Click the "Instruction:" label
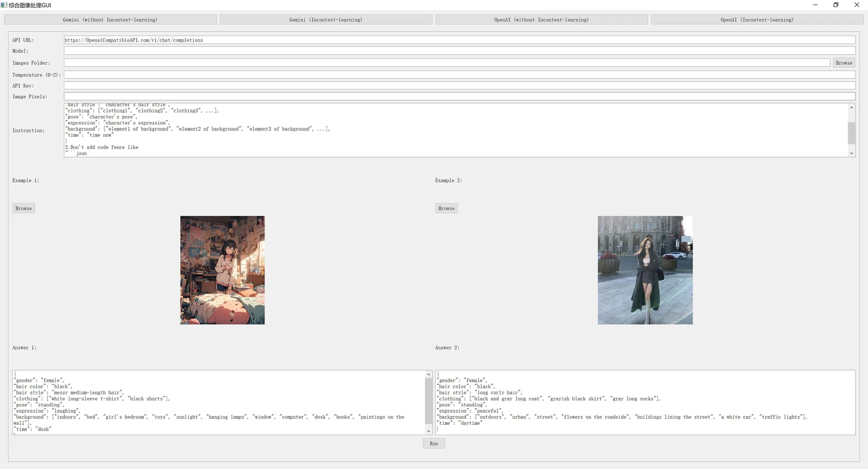This screenshot has height=469, width=868. [28, 131]
